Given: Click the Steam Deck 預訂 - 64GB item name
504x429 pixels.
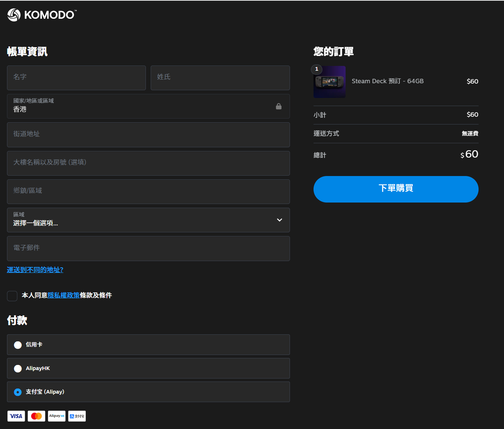Looking at the screenshot, I should click(x=388, y=81).
